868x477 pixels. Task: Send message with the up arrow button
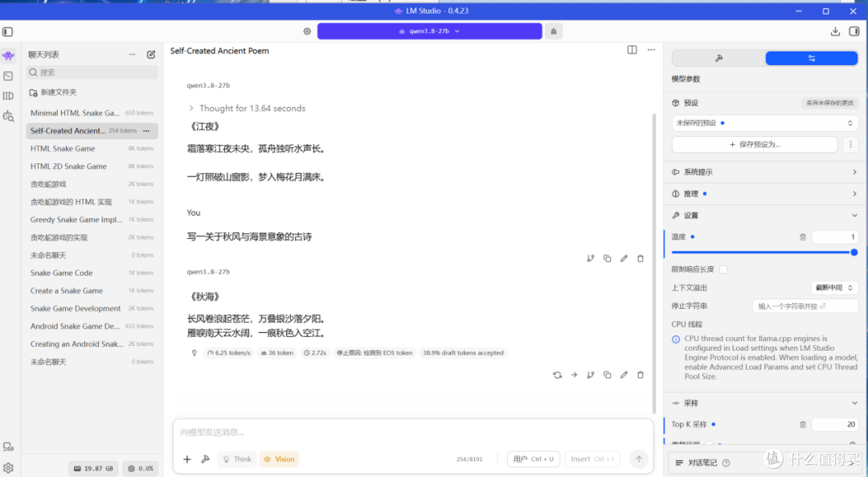coord(639,459)
